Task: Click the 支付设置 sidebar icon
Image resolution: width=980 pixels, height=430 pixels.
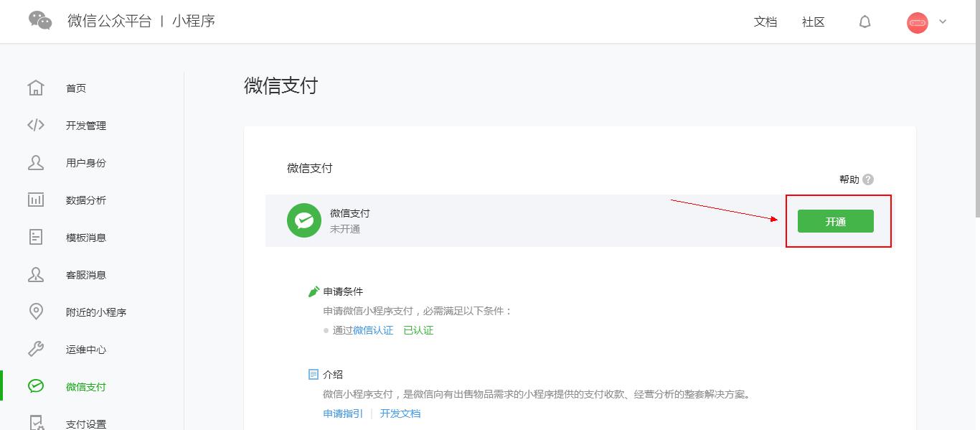Action: point(36,423)
